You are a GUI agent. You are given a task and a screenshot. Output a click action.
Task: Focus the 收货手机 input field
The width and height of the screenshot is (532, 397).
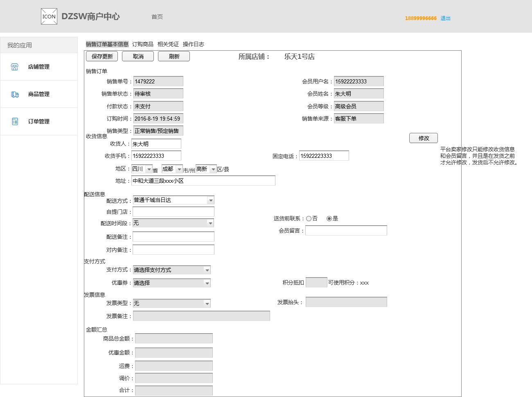click(x=156, y=156)
